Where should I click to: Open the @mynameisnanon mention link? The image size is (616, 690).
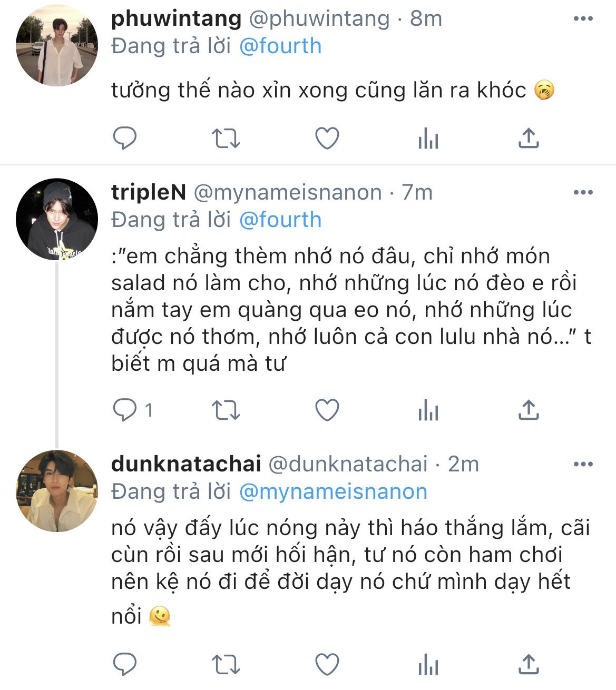pos(333,491)
